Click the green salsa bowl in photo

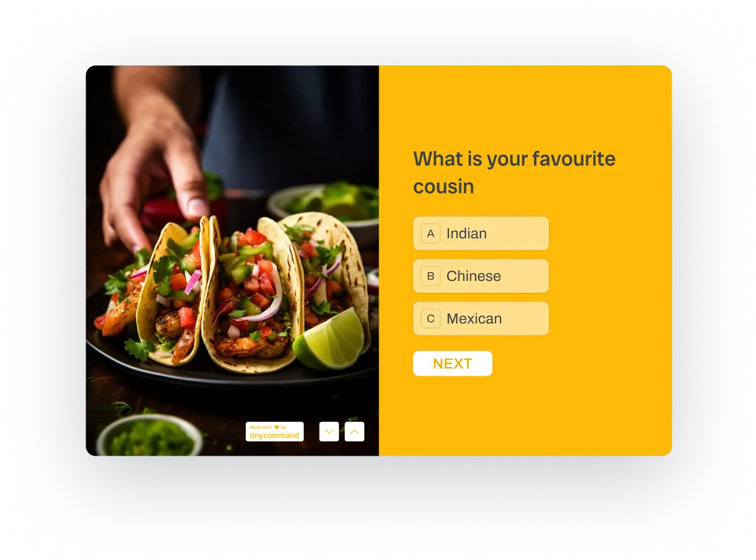pos(150,436)
